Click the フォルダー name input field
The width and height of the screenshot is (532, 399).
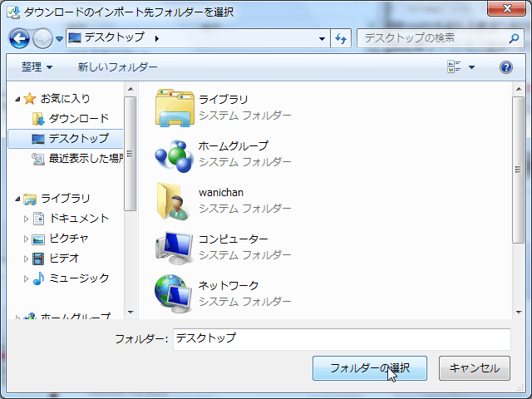click(342, 339)
